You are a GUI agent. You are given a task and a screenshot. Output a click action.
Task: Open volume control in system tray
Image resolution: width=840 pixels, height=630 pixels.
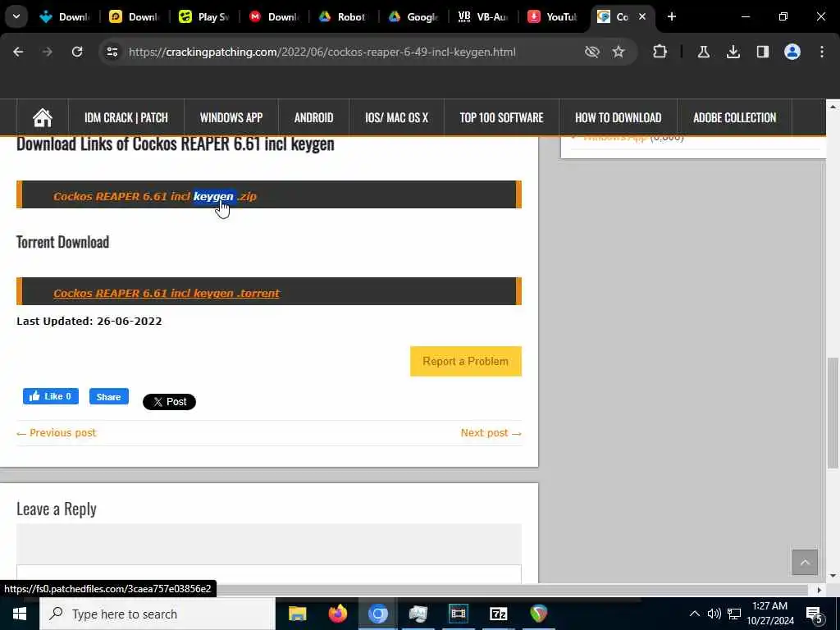(x=714, y=614)
